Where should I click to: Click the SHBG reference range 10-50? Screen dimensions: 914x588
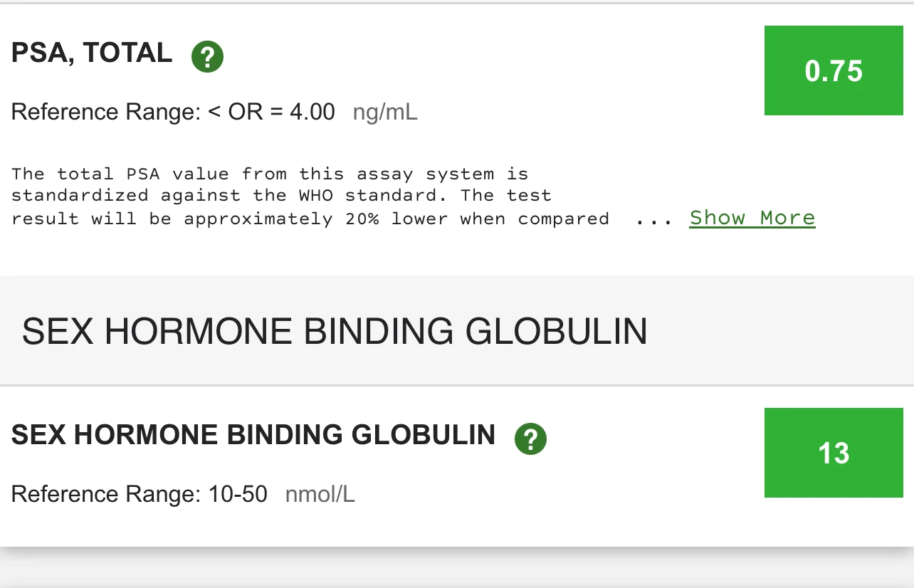click(x=238, y=494)
